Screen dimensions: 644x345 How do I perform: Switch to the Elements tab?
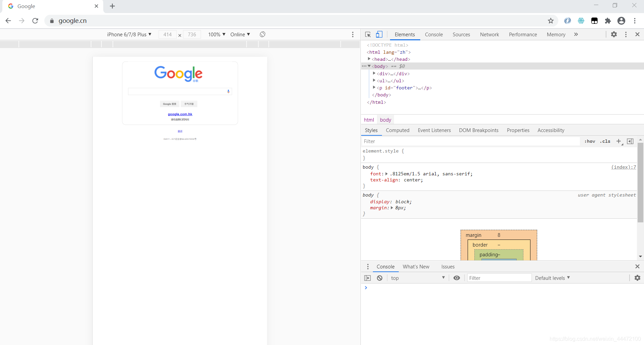pyautogui.click(x=405, y=34)
